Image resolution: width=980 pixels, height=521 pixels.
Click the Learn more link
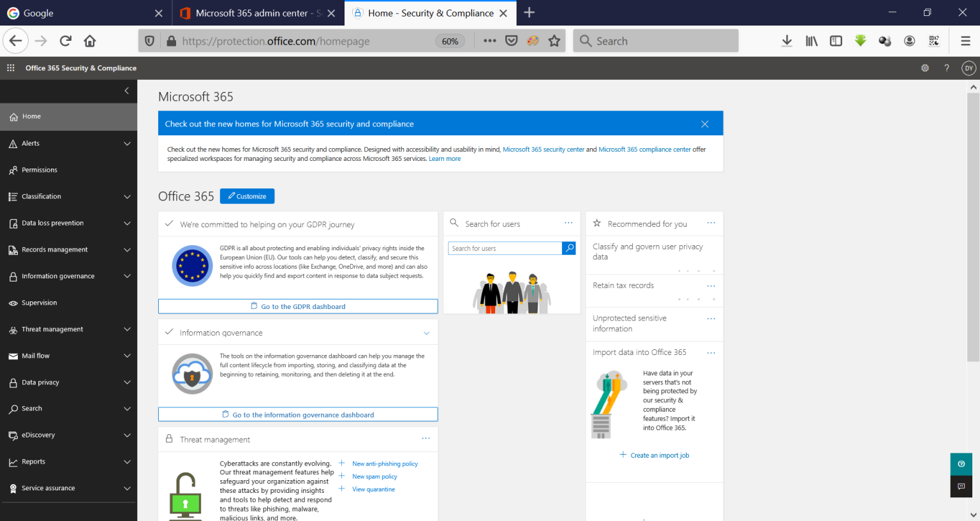445,159
